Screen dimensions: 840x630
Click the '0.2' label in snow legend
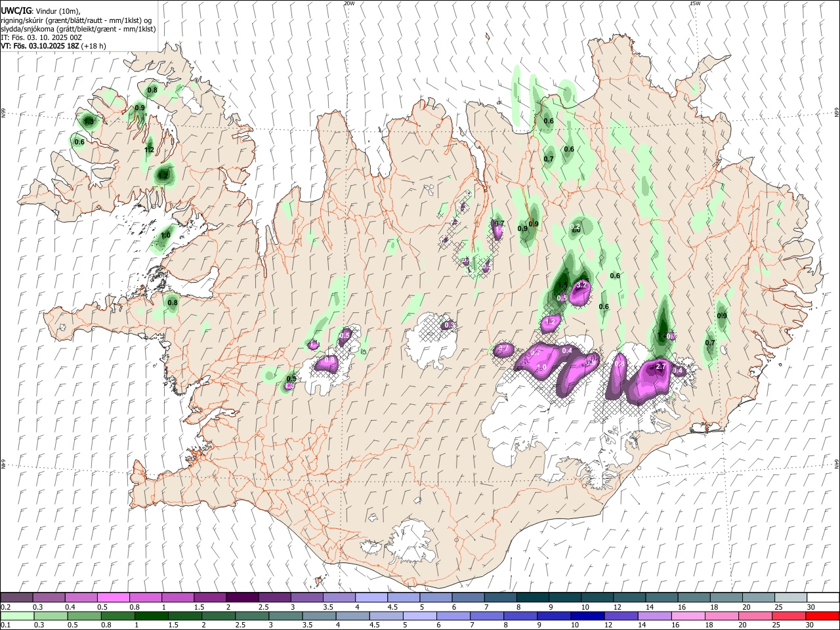5,607
